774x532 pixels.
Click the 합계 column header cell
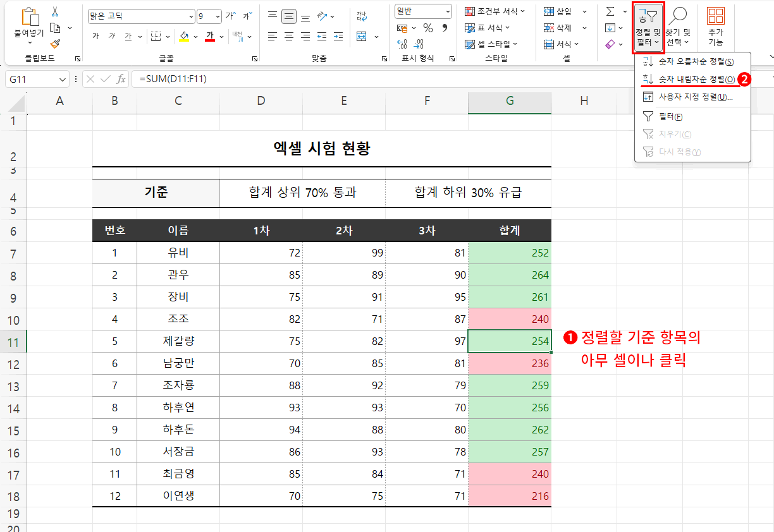510,231
